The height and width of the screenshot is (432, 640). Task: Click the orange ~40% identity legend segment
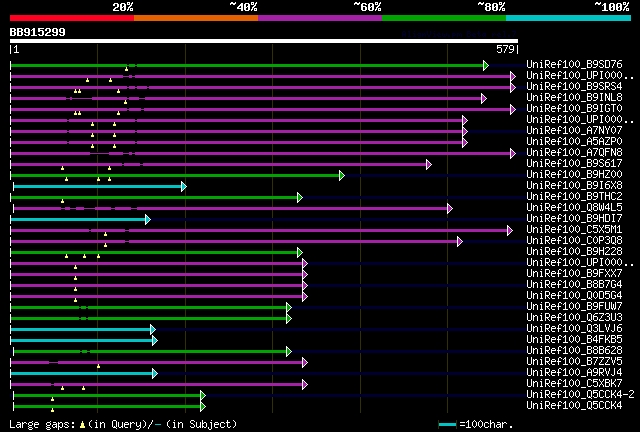tap(196, 18)
